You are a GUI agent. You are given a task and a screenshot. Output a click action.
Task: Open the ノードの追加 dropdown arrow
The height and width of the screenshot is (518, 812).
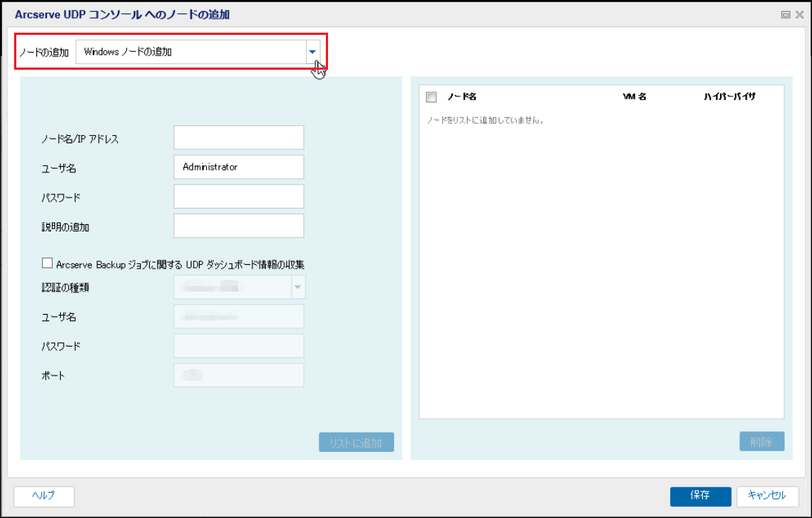312,52
